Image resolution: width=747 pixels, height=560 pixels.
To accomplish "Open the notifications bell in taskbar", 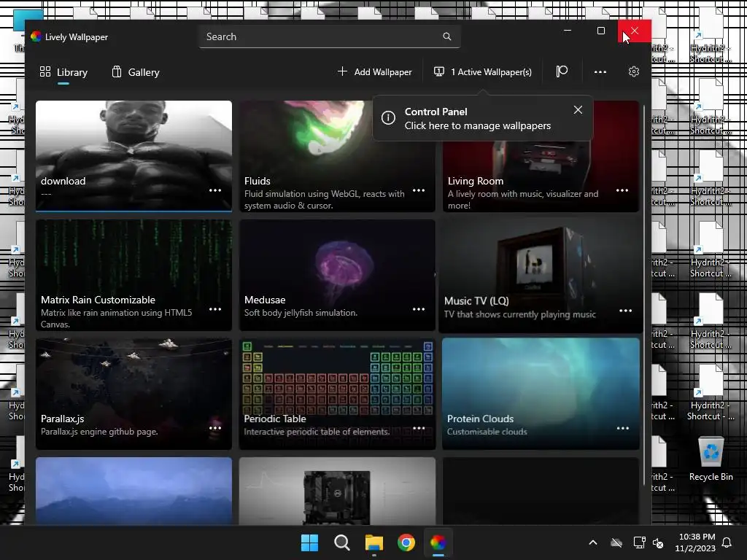I will pos(727,542).
